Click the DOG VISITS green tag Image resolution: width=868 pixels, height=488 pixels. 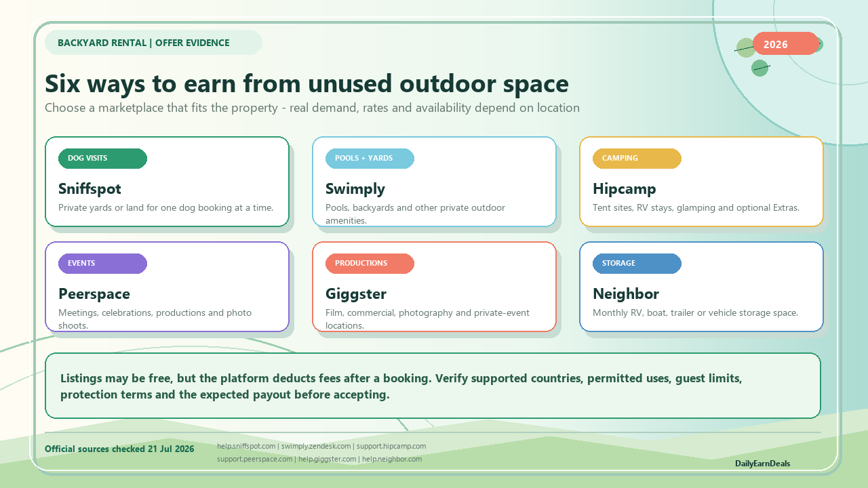(x=102, y=159)
